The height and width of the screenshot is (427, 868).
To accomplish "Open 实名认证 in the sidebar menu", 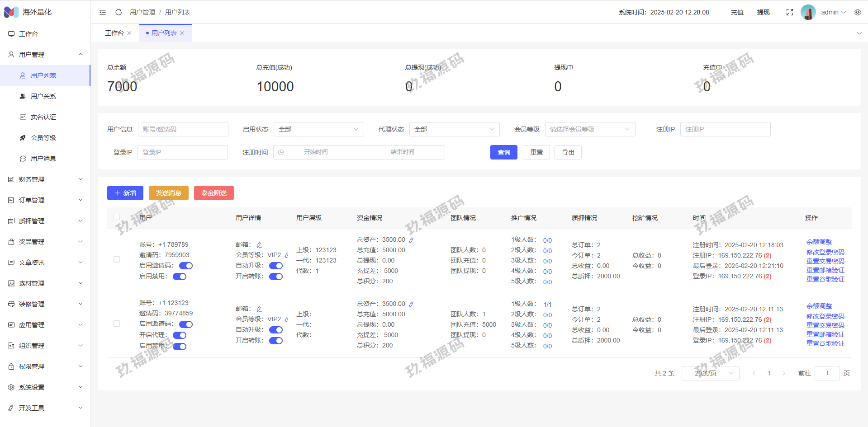I will point(43,117).
